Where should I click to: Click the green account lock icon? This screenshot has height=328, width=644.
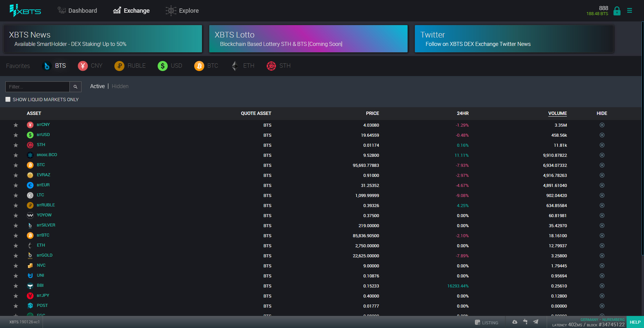click(617, 11)
